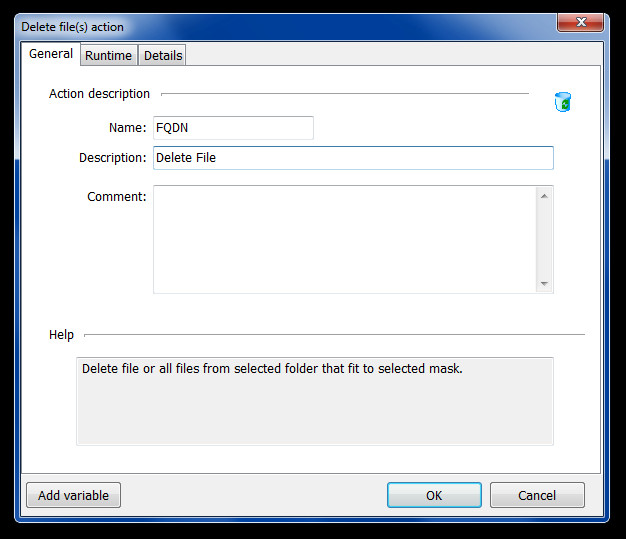
Task: Click inside the Comment text area
Action: pos(345,239)
